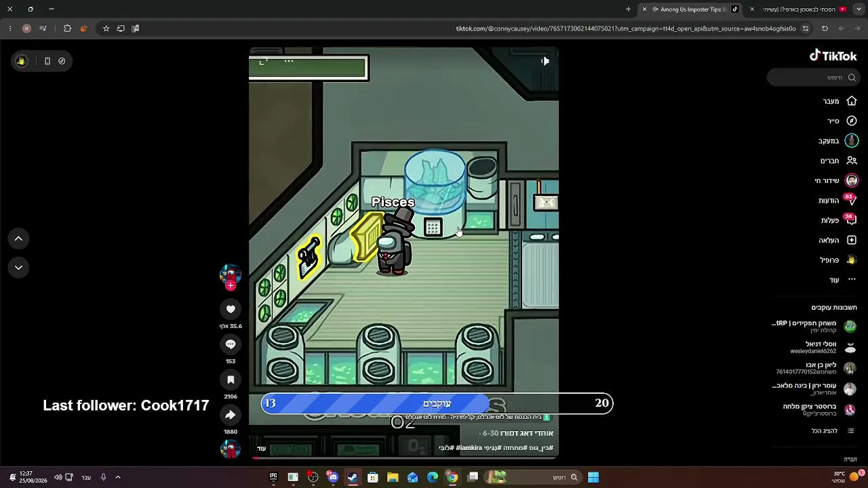Click the TikTok search field
This screenshot has height=488, width=868.
tap(814, 77)
